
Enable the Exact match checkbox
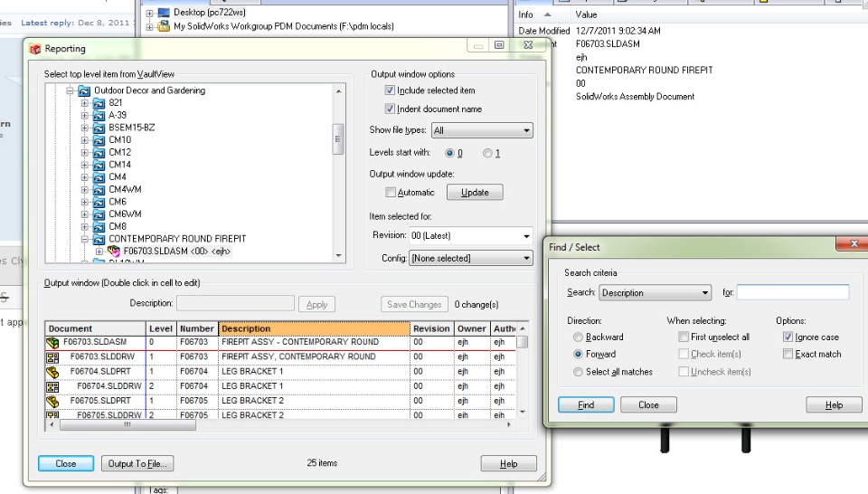pos(788,354)
